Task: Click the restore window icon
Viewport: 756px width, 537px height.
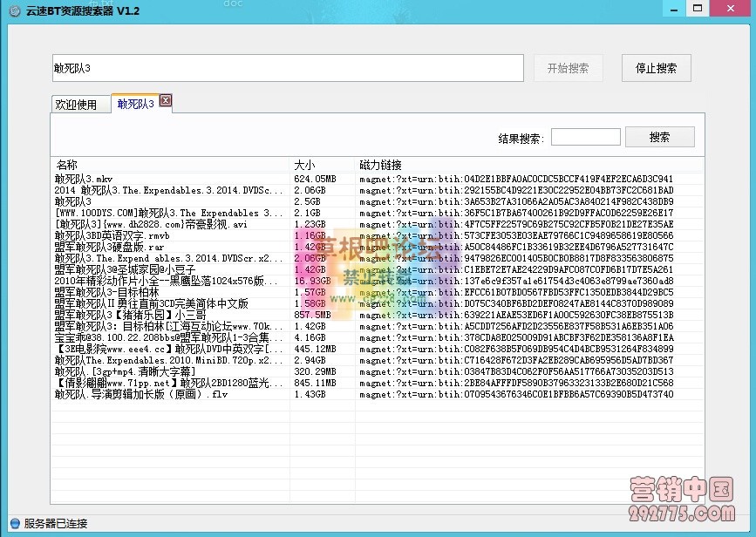Action: coord(698,10)
